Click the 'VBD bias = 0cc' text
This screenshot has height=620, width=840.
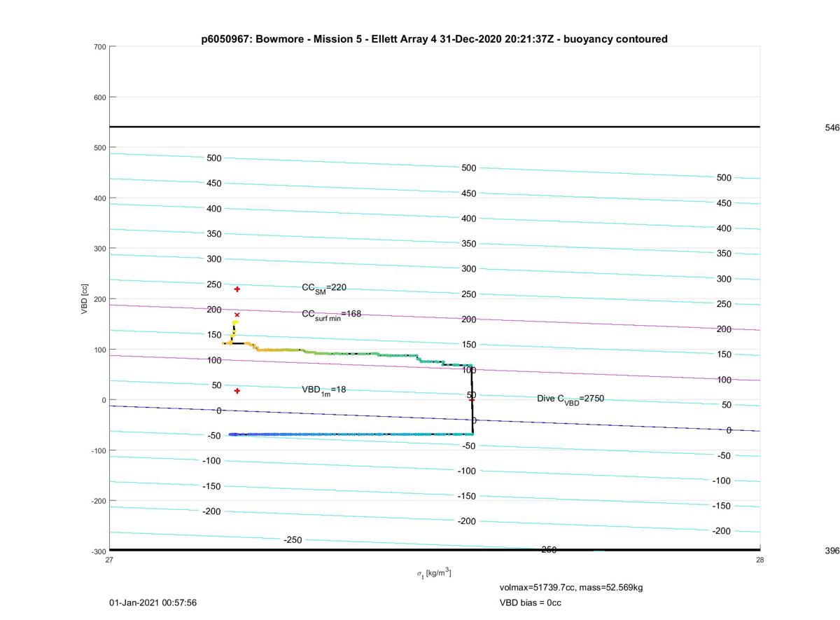click(531, 602)
